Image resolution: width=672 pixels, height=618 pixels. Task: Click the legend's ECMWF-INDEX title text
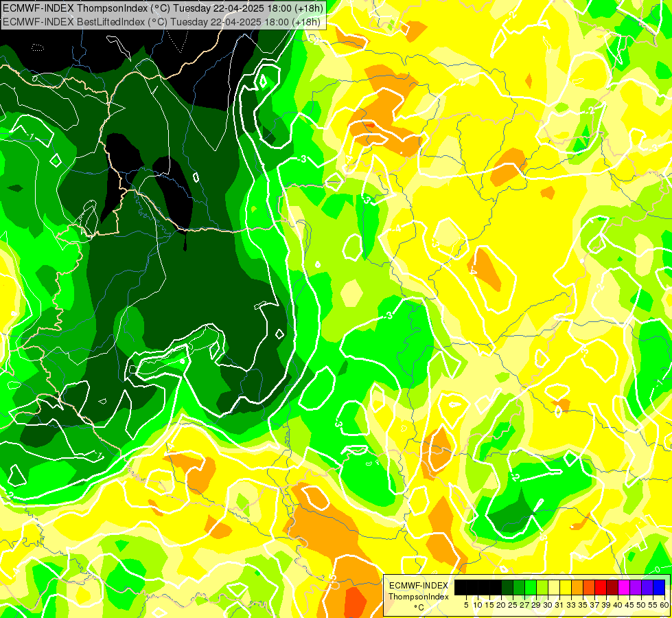[419, 586]
